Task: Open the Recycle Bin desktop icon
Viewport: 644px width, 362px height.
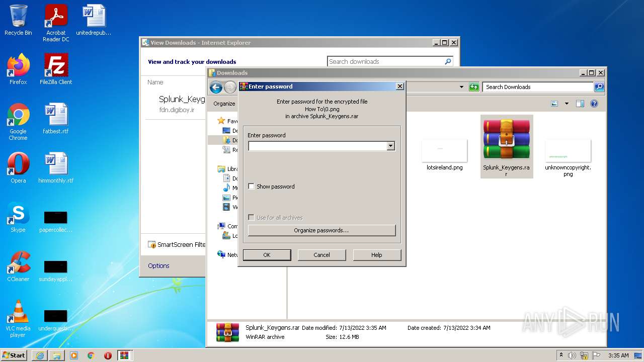Action: click(18, 20)
